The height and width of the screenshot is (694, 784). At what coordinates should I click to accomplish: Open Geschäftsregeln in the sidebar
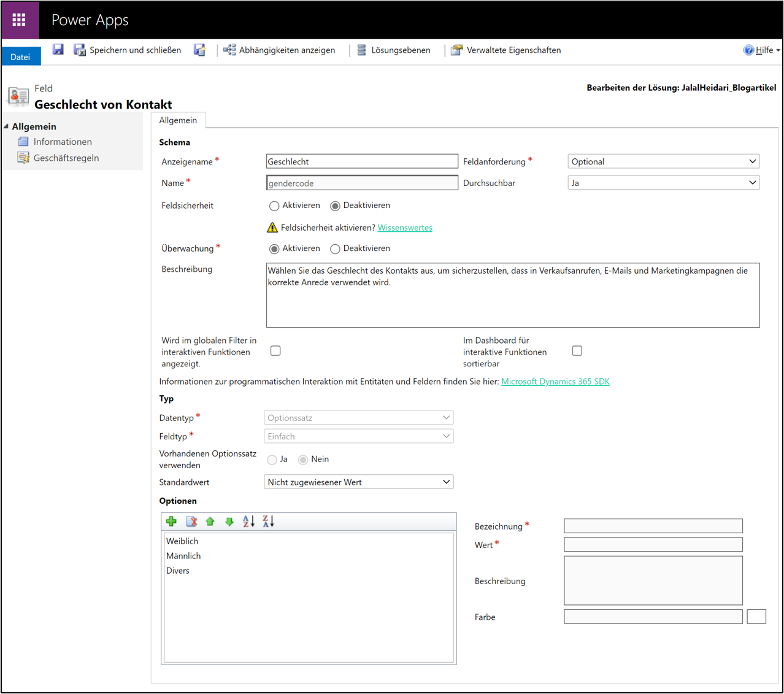click(x=66, y=158)
